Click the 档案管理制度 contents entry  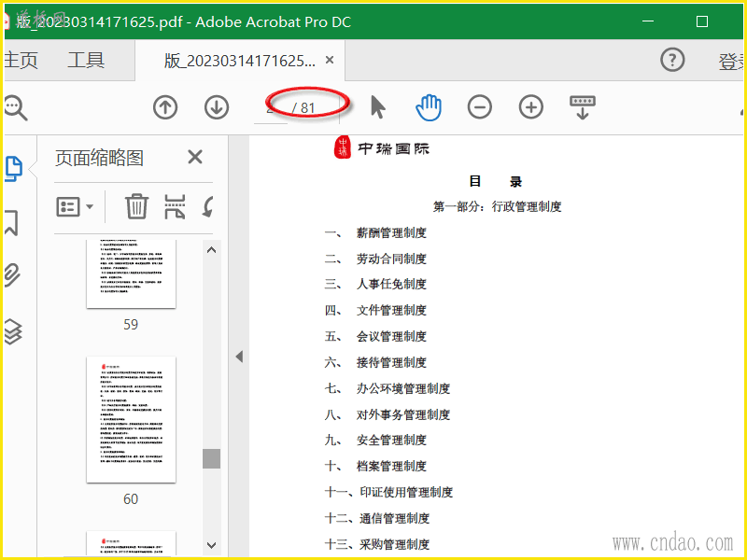tap(391, 466)
